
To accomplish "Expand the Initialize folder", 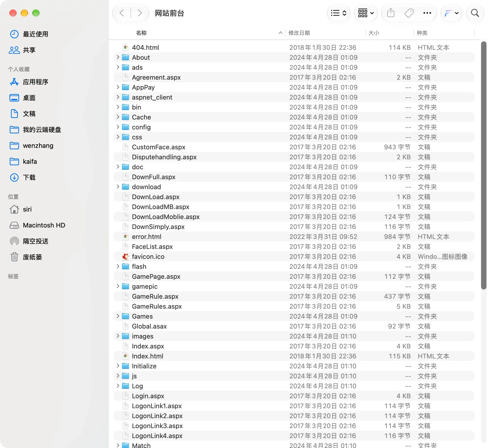I will tap(118, 366).
